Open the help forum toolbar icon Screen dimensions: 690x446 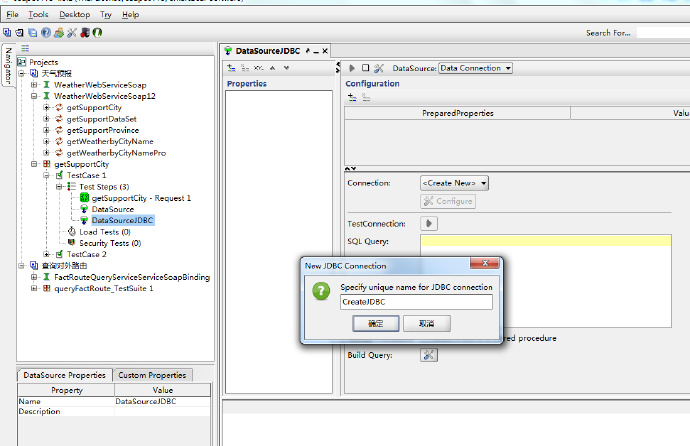click(x=46, y=33)
